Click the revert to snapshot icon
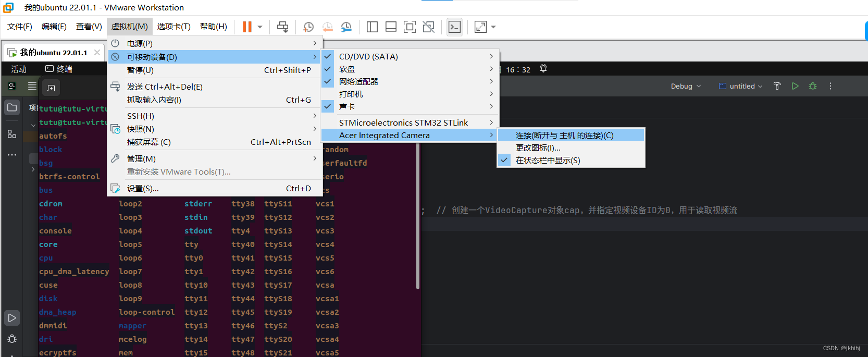Viewport: 868px width, 357px height. point(327,27)
